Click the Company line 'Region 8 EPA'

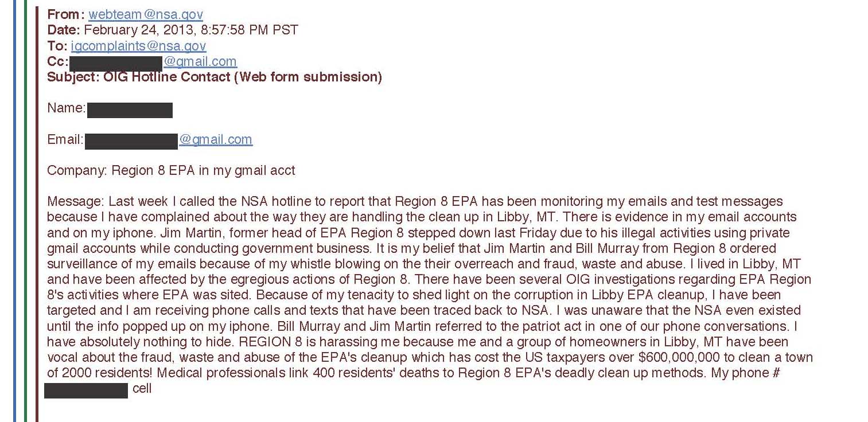(171, 170)
